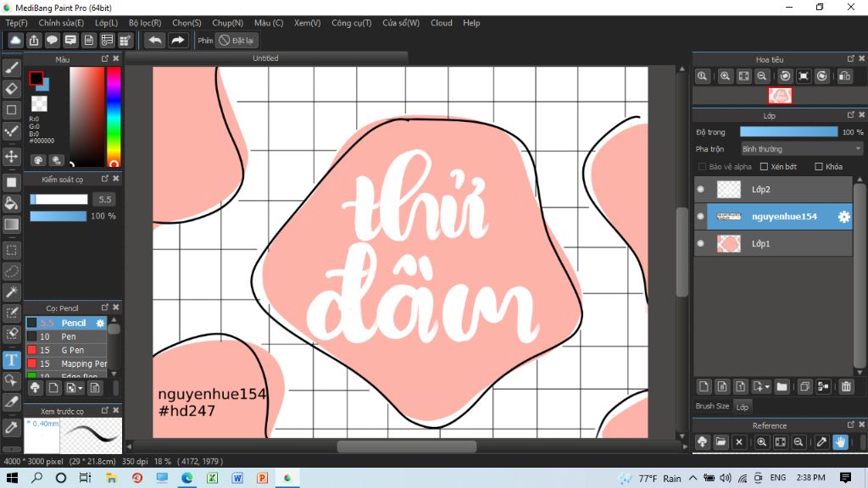Select the Bucket fill tool
The height and width of the screenshot is (488, 868).
tap(12, 203)
